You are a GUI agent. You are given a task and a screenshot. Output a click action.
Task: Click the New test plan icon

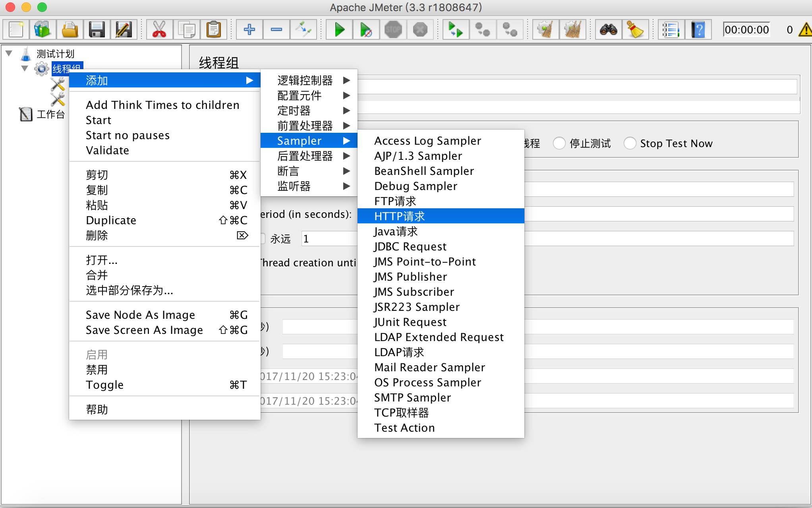pos(16,30)
